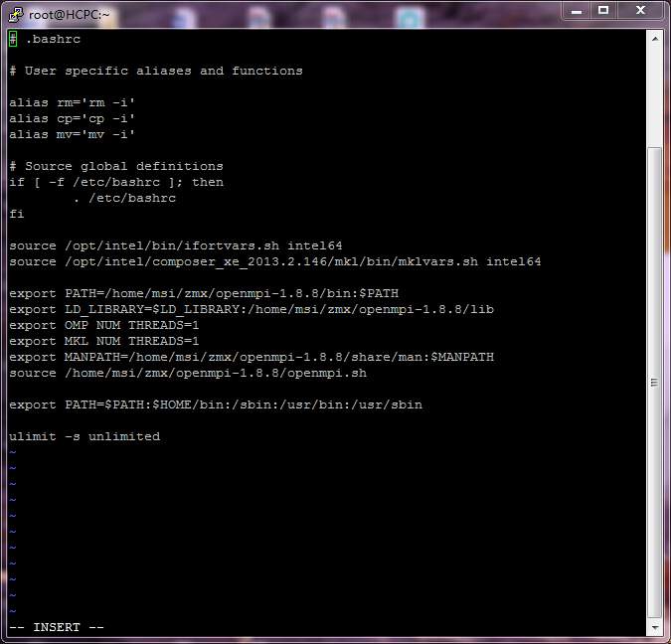
Task: Click the root@HCPC:~ window title text
Action: (70, 15)
